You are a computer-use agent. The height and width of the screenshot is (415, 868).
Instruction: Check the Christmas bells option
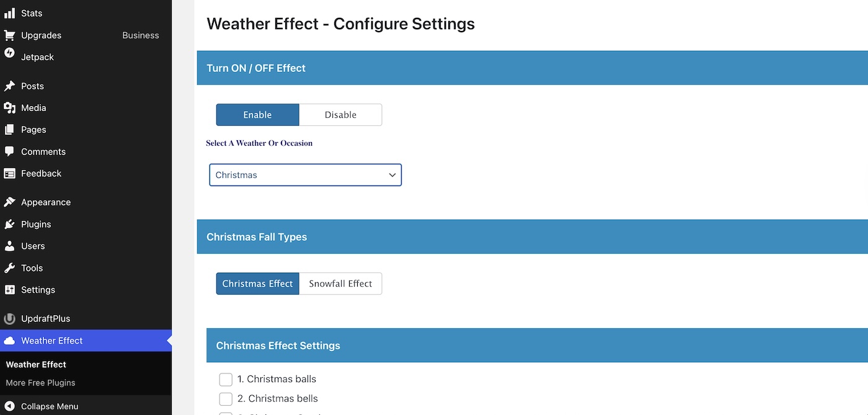[226, 399]
